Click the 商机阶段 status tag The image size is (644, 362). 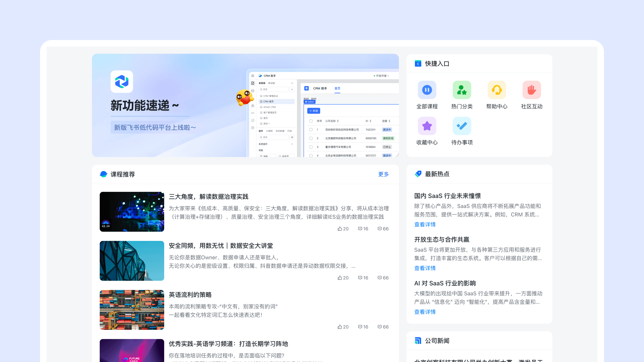pyautogui.click(x=388, y=138)
